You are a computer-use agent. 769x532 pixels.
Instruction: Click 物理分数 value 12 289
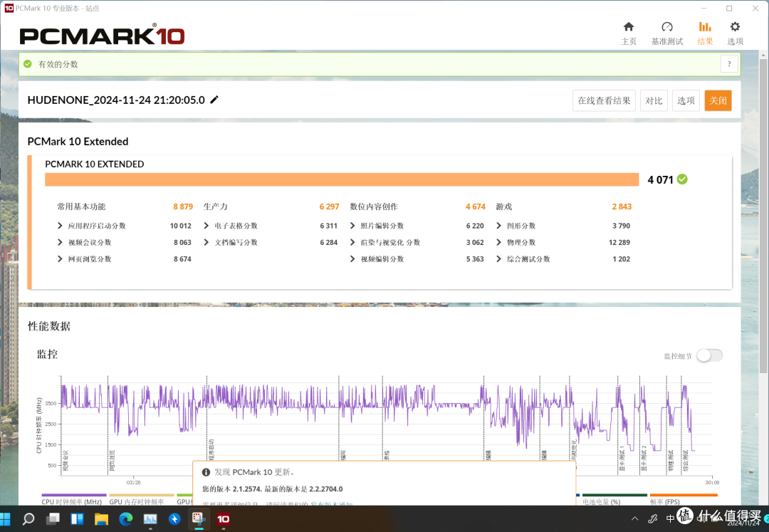pyautogui.click(x=619, y=242)
